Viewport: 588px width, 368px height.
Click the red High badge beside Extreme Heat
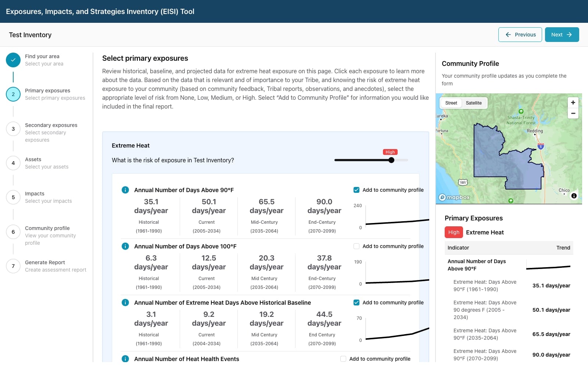453,232
